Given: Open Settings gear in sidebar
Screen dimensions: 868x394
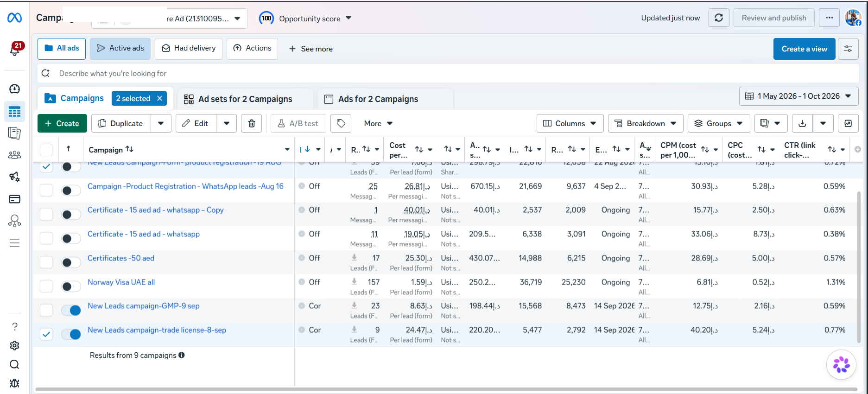Looking at the screenshot, I should coord(14,345).
